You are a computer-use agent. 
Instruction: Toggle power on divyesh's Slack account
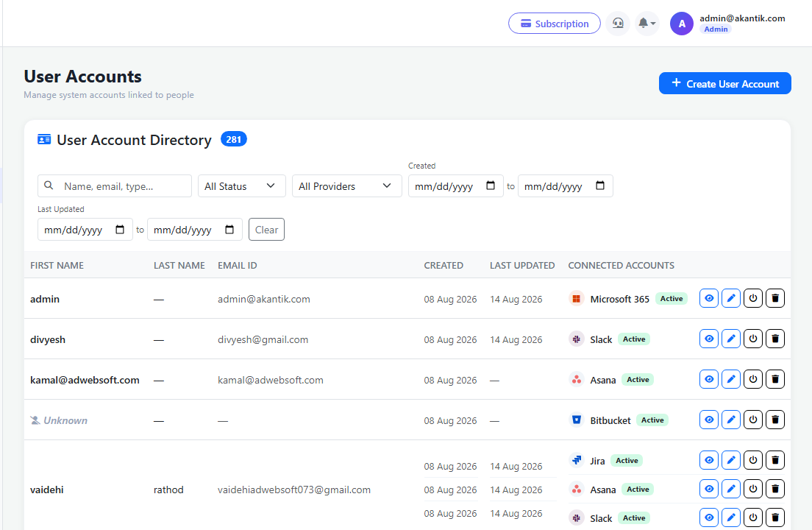tap(753, 339)
